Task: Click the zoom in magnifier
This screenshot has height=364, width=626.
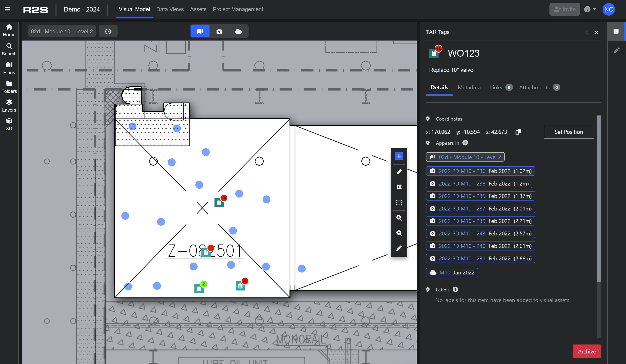Action: [399, 218]
